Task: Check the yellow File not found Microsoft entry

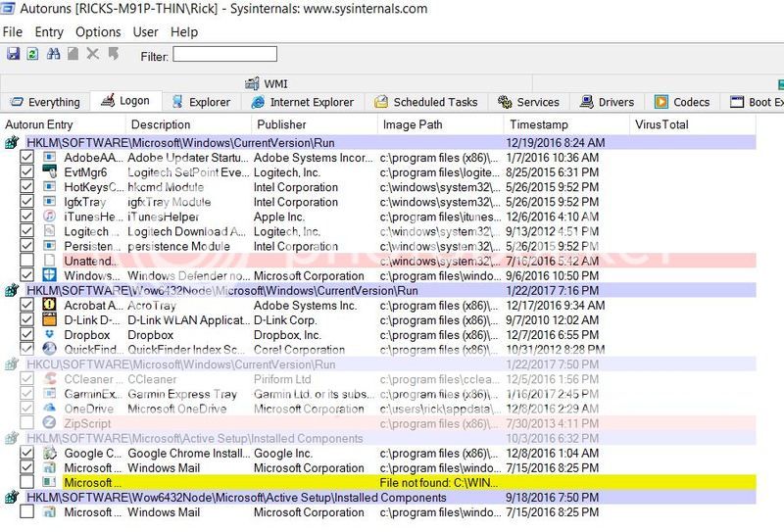Action: click(27, 482)
